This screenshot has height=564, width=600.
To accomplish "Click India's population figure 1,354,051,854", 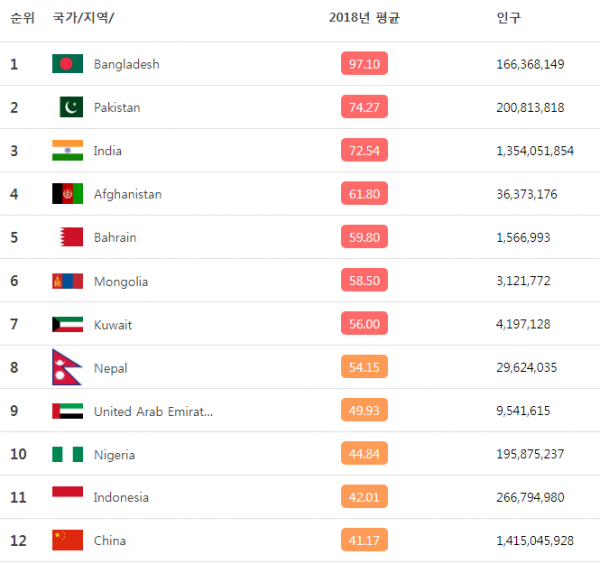I will coord(535,151).
